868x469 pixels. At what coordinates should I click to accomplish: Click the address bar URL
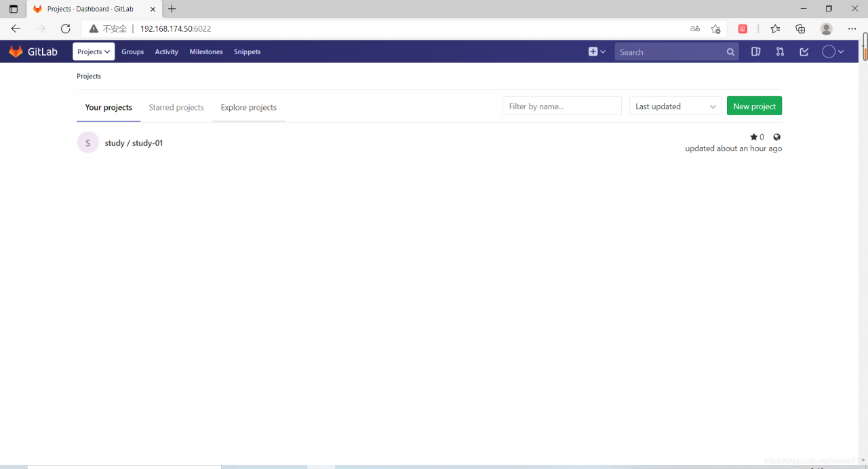click(x=176, y=28)
